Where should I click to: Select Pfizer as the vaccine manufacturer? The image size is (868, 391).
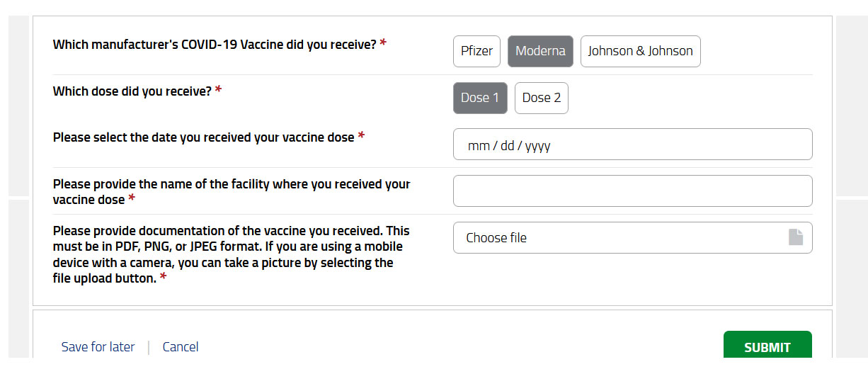(x=476, y=51)
